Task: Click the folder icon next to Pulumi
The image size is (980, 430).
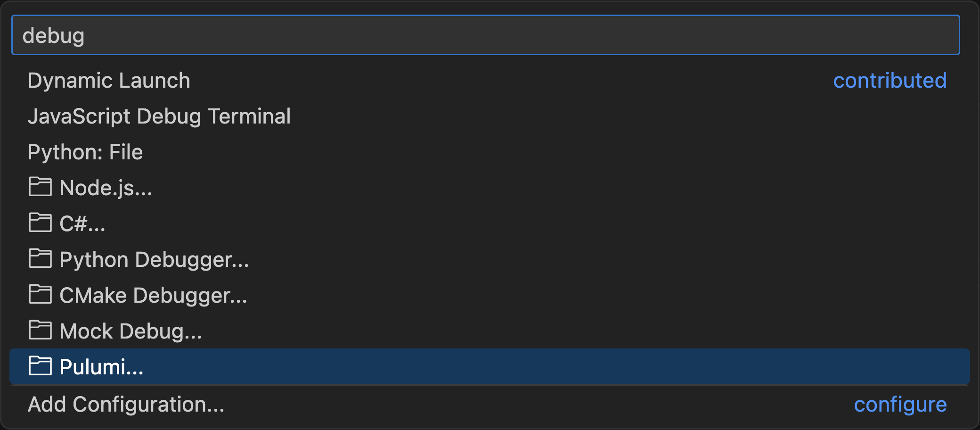Action: coord(41,366)
